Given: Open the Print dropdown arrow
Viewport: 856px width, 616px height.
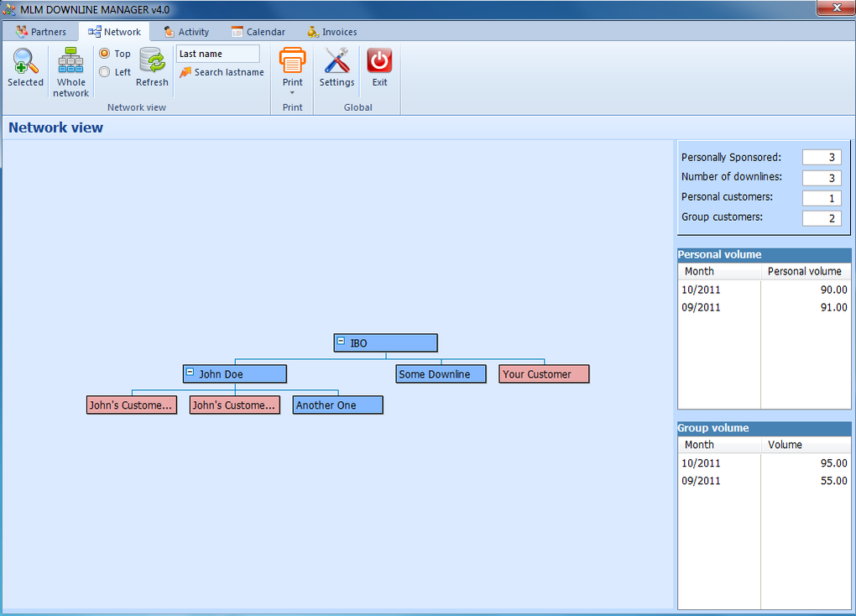Looking at the screenshot, I should pos(292,93).
